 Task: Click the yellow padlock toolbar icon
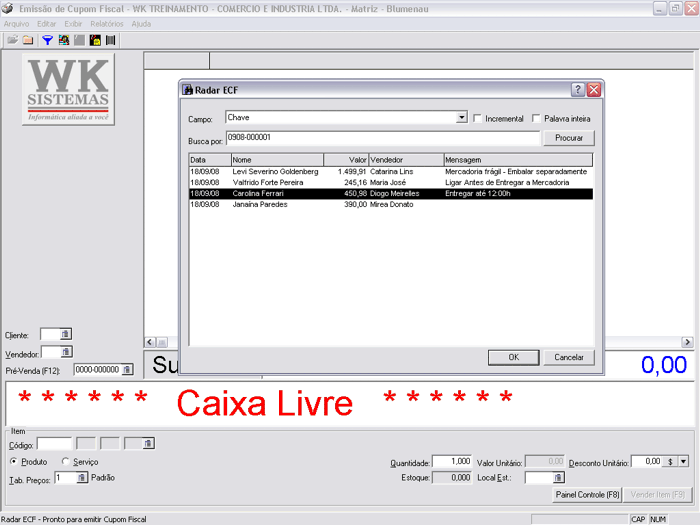94,40
